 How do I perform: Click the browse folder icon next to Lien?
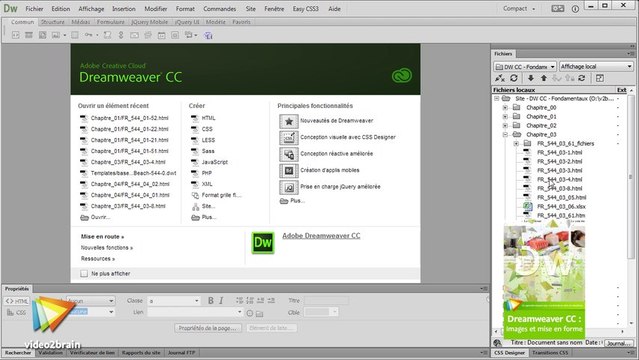tap(259, 314)
